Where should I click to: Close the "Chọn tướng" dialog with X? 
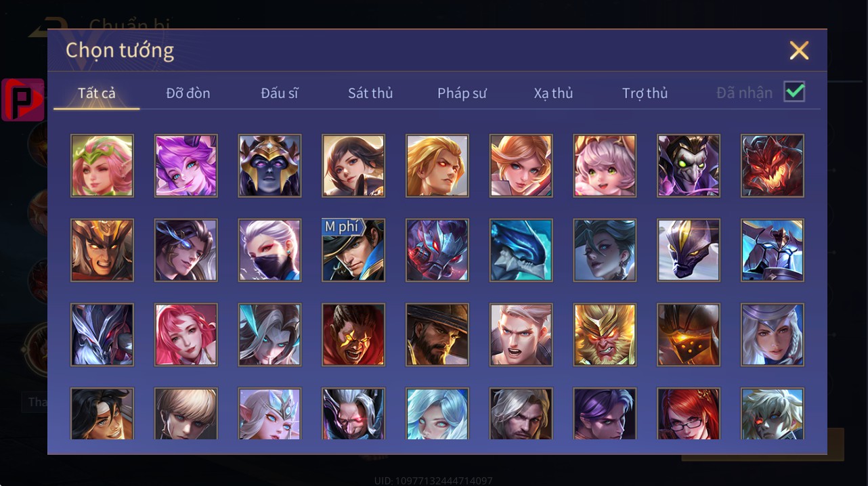pos(799,50)
